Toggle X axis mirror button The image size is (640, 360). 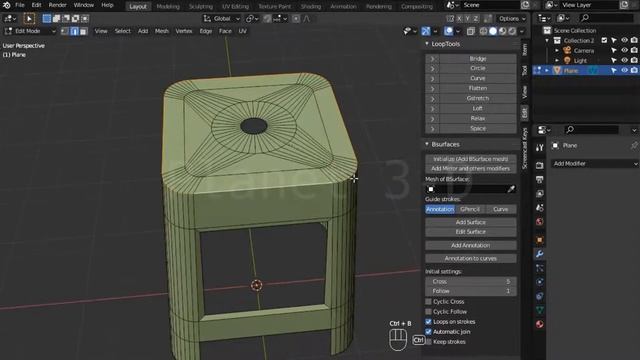click(x=460, y=19)
